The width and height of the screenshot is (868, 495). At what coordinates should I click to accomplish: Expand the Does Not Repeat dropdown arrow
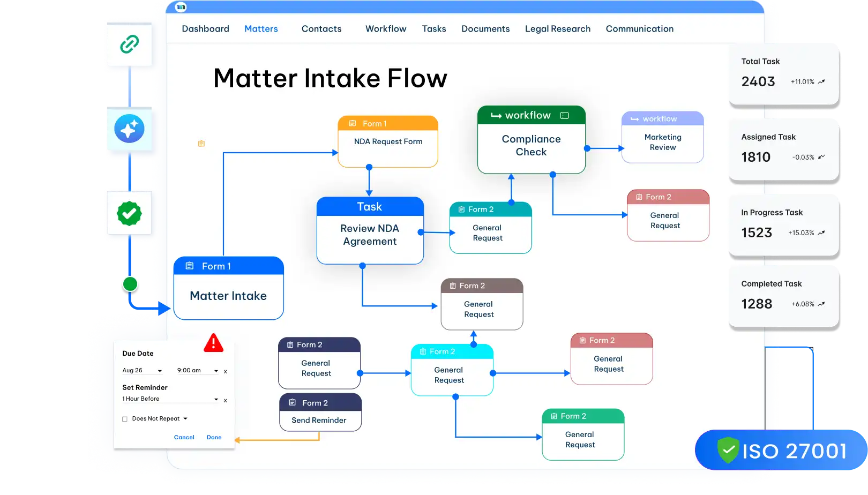pos(185,418)
